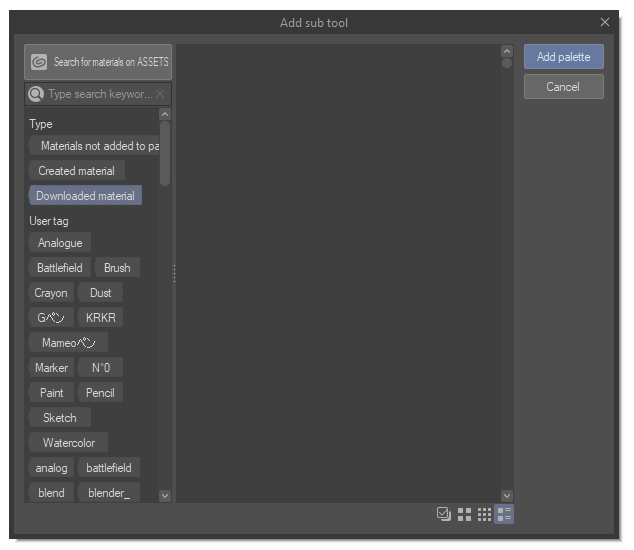Toggle the Created material filter
The width and height of the screenshot is (634, 550).
click(76, 171)
